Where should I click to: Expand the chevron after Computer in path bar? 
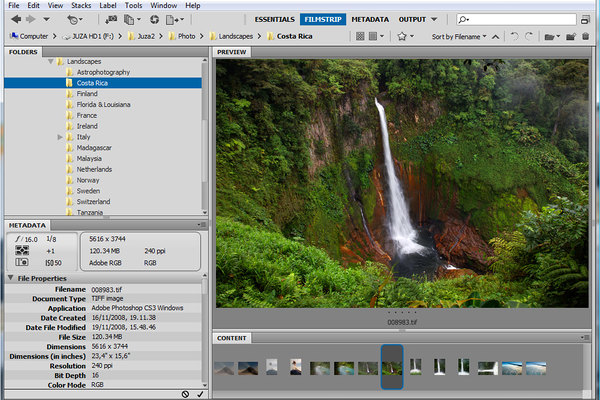54,36
